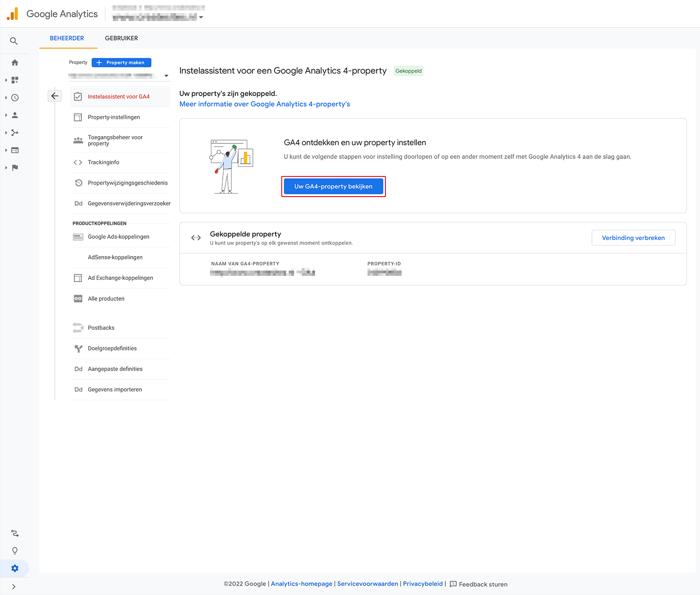Click the Instelassistent voor GA4 checklist icon
This screenshot has width=700, height=595.
(x=78, y=97)
